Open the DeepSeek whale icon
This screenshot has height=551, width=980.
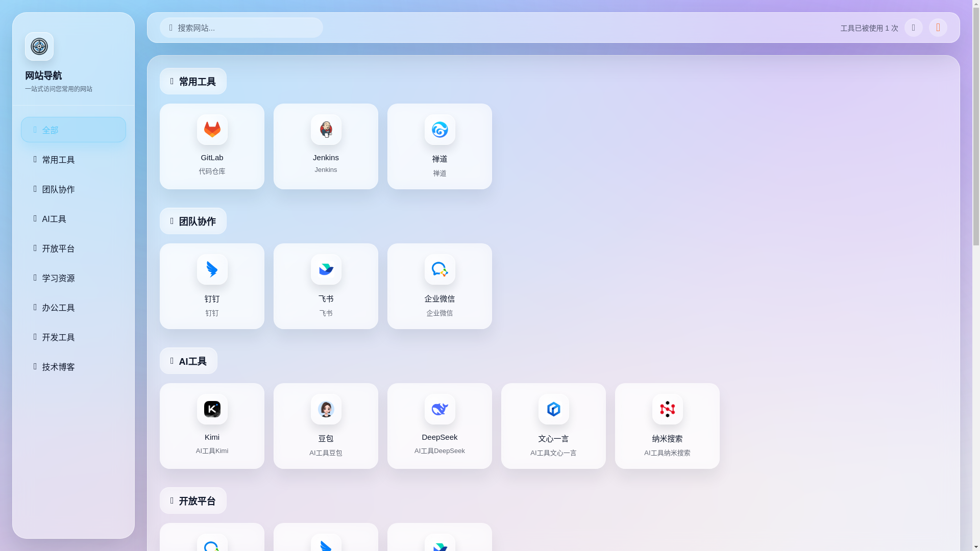coord(439,409)
